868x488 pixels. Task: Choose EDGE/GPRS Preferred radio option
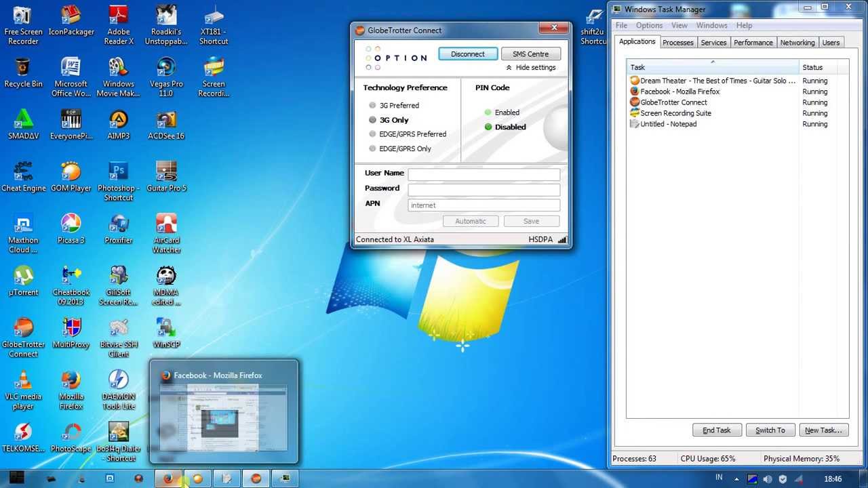coord(408,134)
